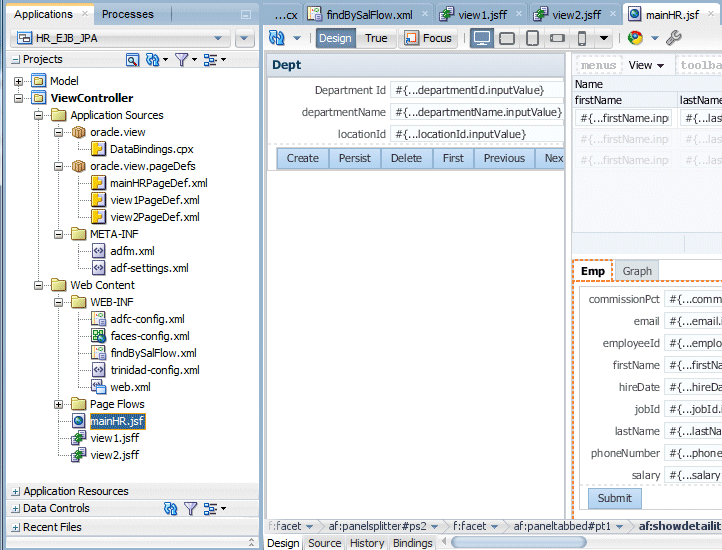Collapse the META-INF folder
Image resolution: width=722 pixels, height=550 pixels.
coord(58,234)
